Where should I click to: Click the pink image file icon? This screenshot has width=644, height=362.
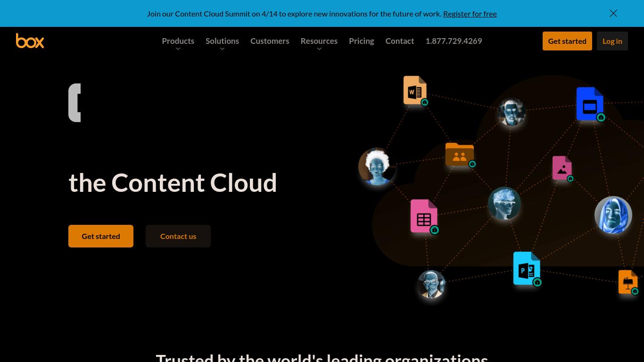click(x=562, y=168)
